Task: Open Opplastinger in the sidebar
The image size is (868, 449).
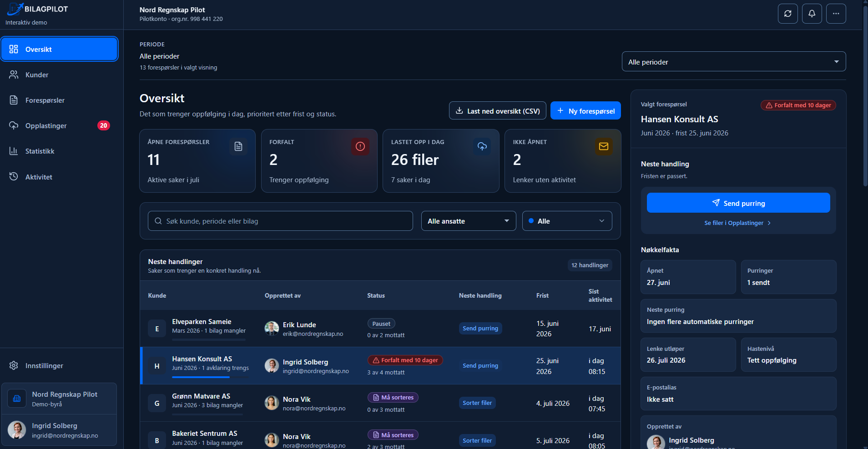Action: click(59, 125)
